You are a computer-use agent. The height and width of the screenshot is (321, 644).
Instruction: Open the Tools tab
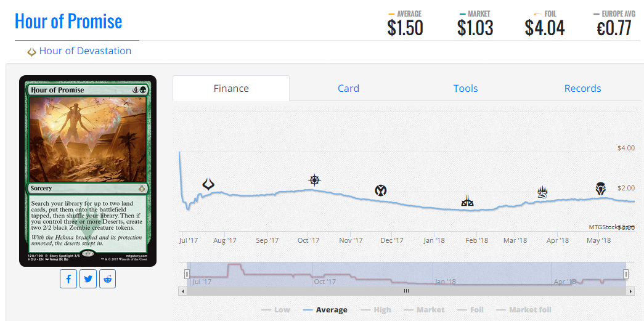(x=465, y=88)
